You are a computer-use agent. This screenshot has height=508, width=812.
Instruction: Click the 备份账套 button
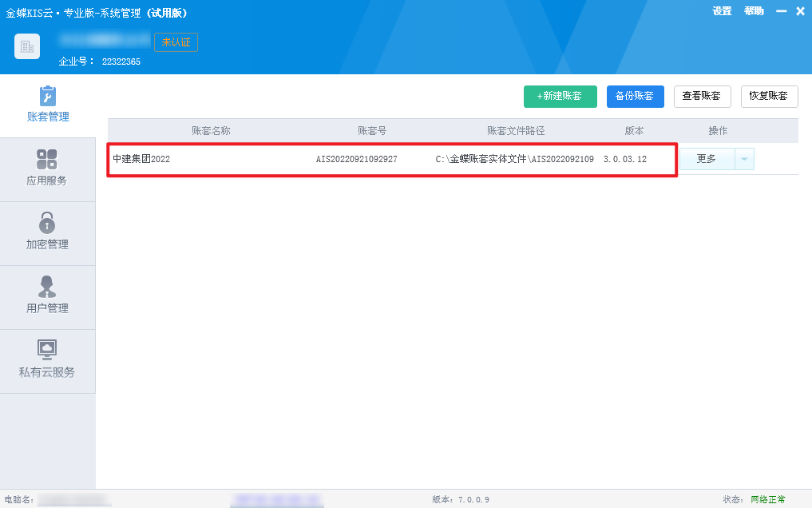[x=635, y=97]
